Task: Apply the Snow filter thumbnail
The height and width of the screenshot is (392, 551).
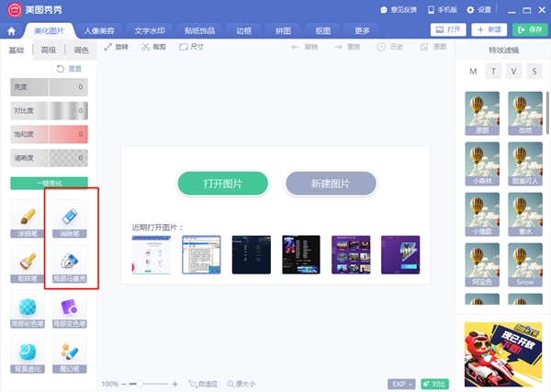Action: pos(525,264)
